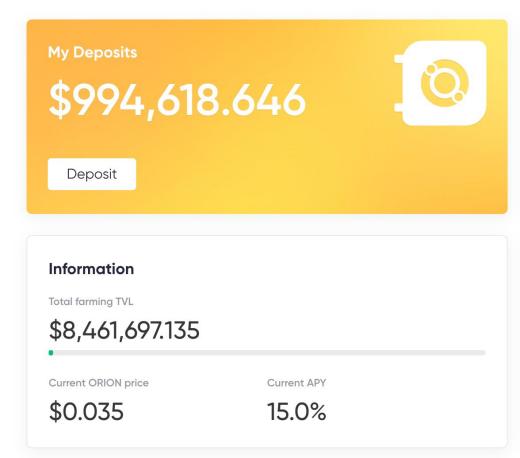Click the grey TVL progress bar track
This screenshot has width=520, height=458.
pos(268,353)
